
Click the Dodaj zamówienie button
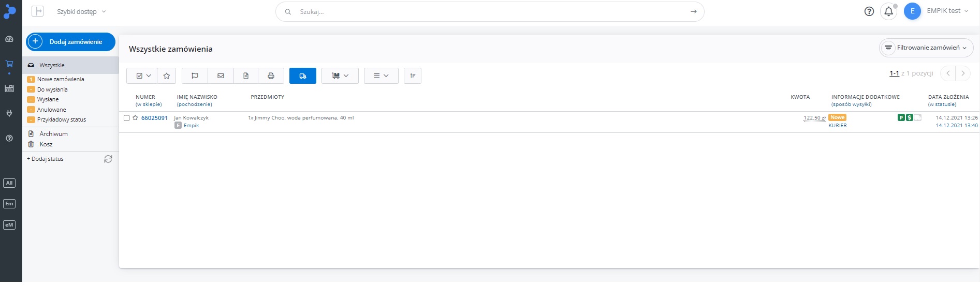point(70,42)
